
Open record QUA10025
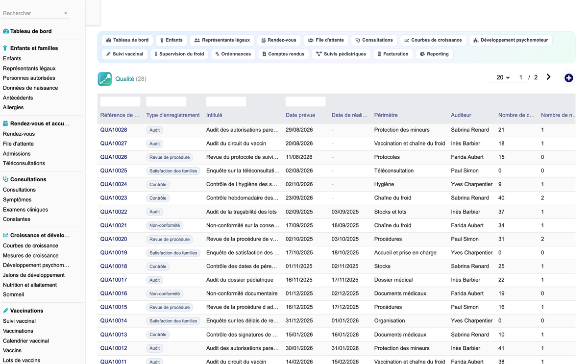pyautogui.click(x=114, y=170)
